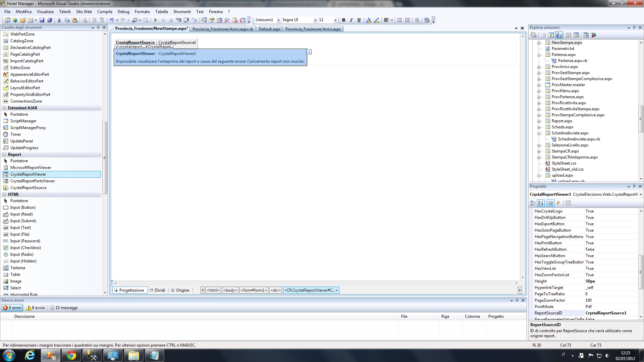The width and height of the screenshot is (644, 362).
Task: Select CrystalReportSource in the toolbox
Action: tap(28, 188)
